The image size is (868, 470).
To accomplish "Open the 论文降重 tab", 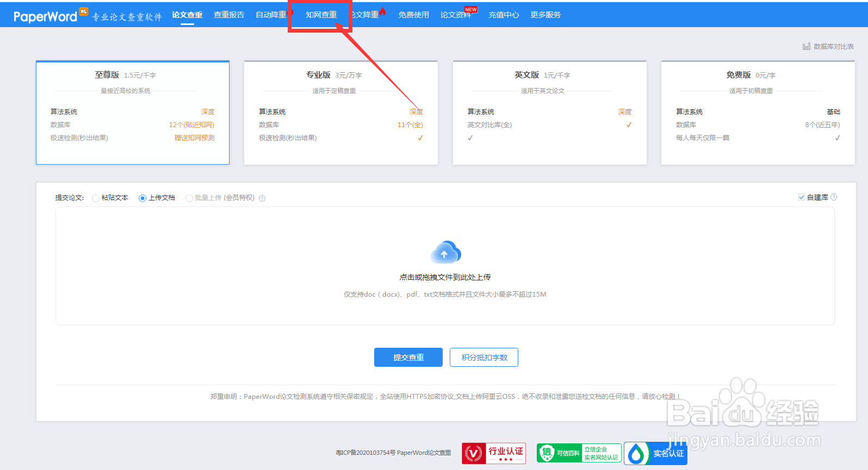I will coord(364,15).
